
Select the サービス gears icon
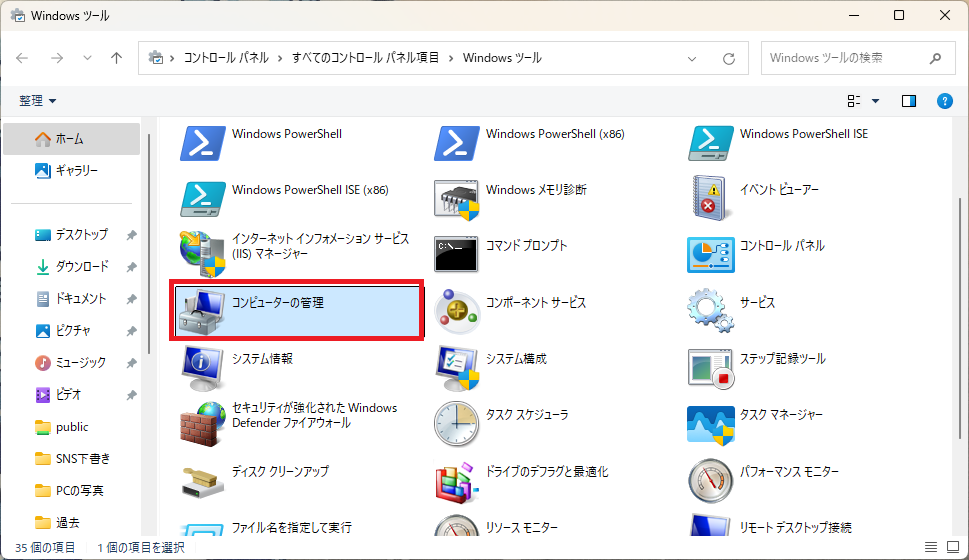[x=711, y=310]
